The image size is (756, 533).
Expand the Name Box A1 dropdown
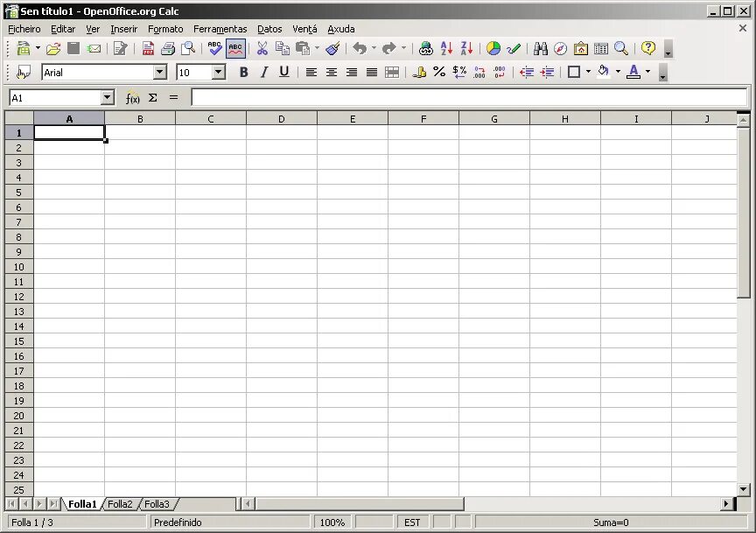click(107, 98)
